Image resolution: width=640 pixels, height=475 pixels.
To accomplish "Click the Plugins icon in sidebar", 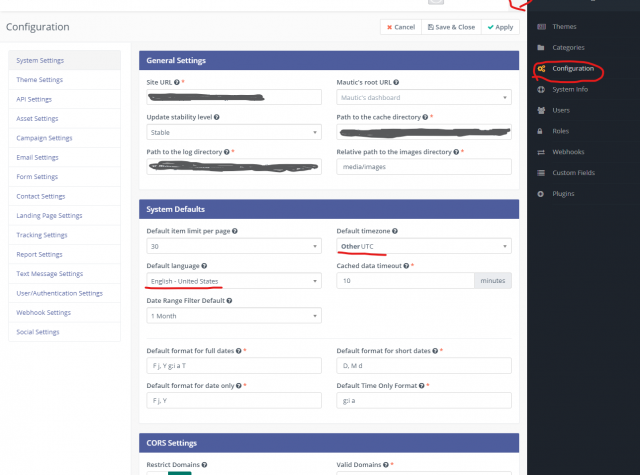I will click(x=541, y=193).
